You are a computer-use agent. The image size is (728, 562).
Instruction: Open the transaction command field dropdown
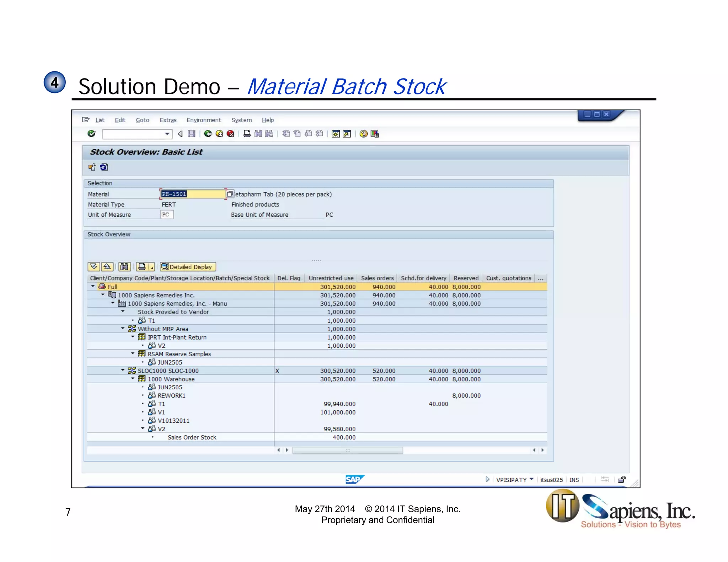coord(167,134)
